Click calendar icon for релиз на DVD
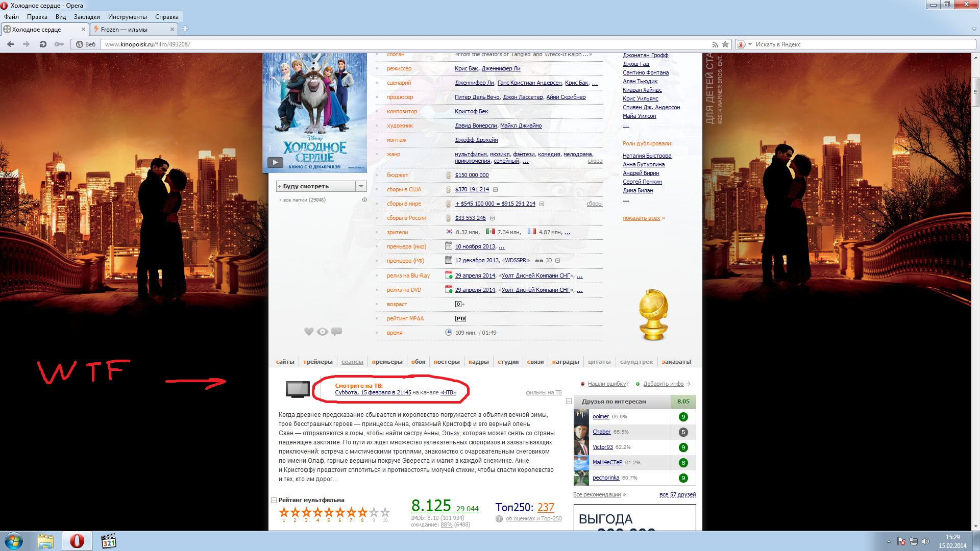Screen dimensions: 980x551 (449, 289)
